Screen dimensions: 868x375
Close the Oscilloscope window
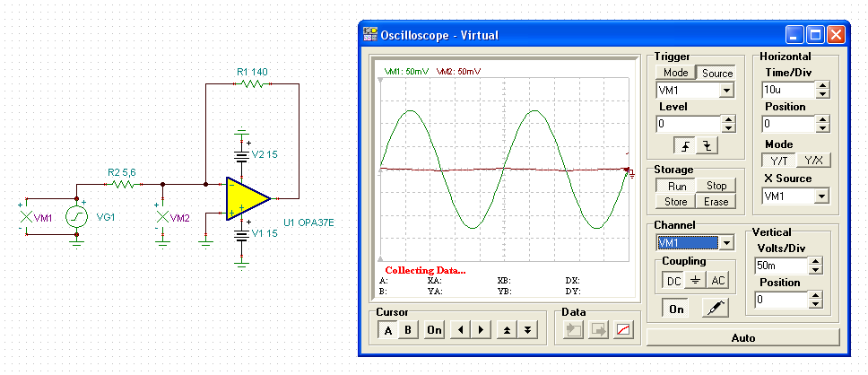click(x=836, y=35)
